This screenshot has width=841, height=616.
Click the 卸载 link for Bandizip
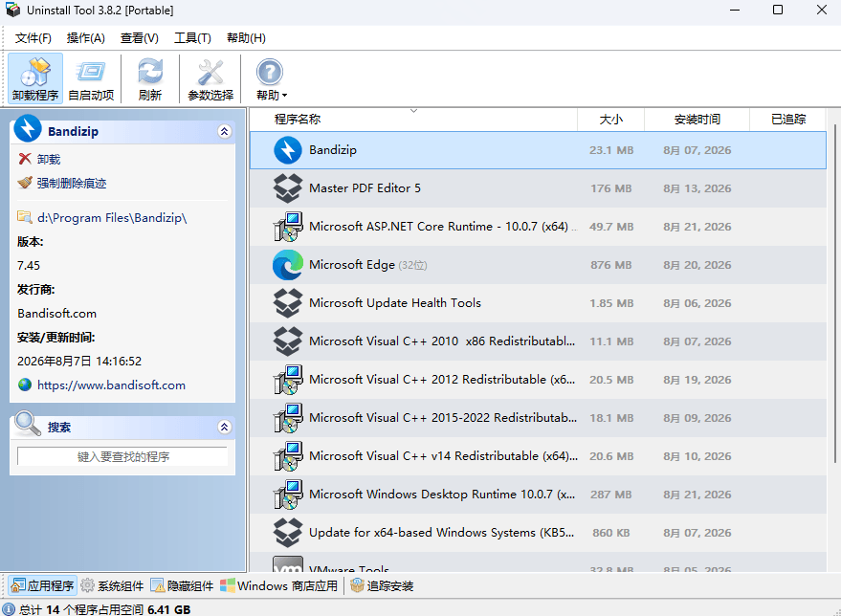tap(49, 159)
